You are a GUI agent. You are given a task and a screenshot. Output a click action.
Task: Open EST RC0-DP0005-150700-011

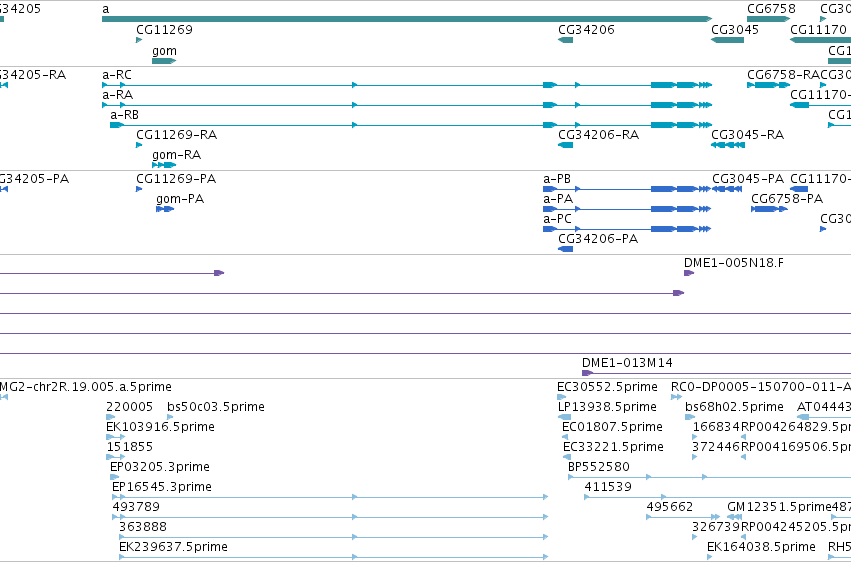tap(676, 397)
